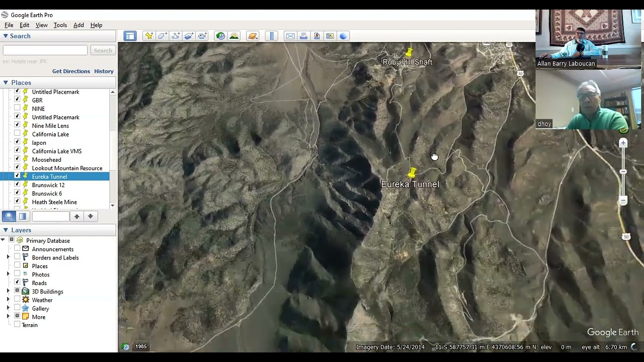Click the Record a Tour icon
Viewport: 644px width, 362px height.
click(x=202, y=36)
